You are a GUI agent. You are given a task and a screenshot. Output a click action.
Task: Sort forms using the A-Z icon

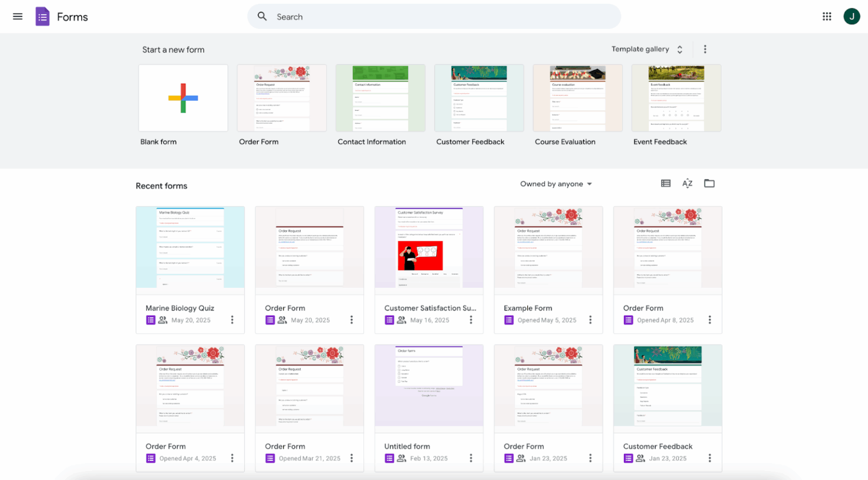687,183
